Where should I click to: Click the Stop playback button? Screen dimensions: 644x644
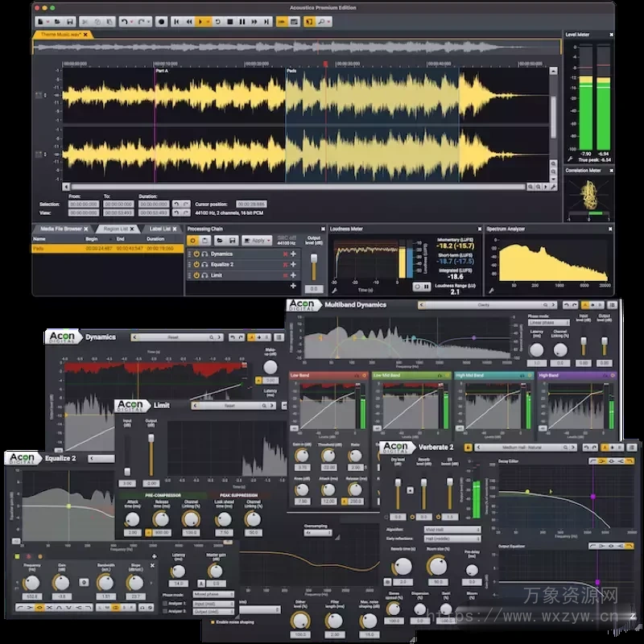(x=229, y=21)
